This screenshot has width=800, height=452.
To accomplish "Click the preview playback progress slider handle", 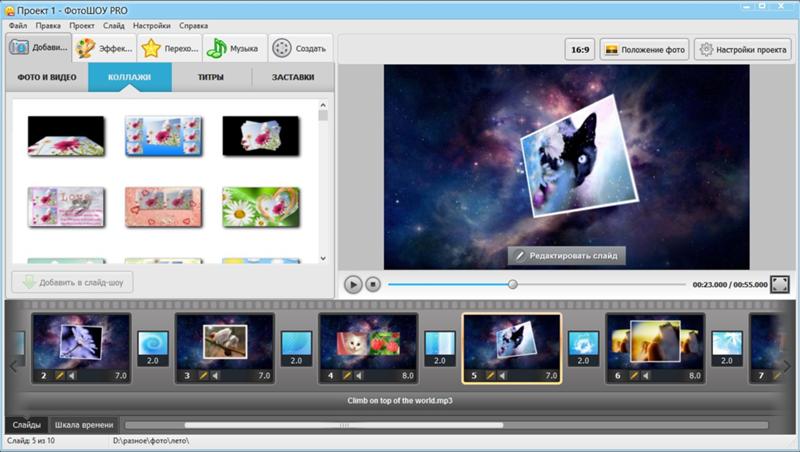I will (513, 284).
